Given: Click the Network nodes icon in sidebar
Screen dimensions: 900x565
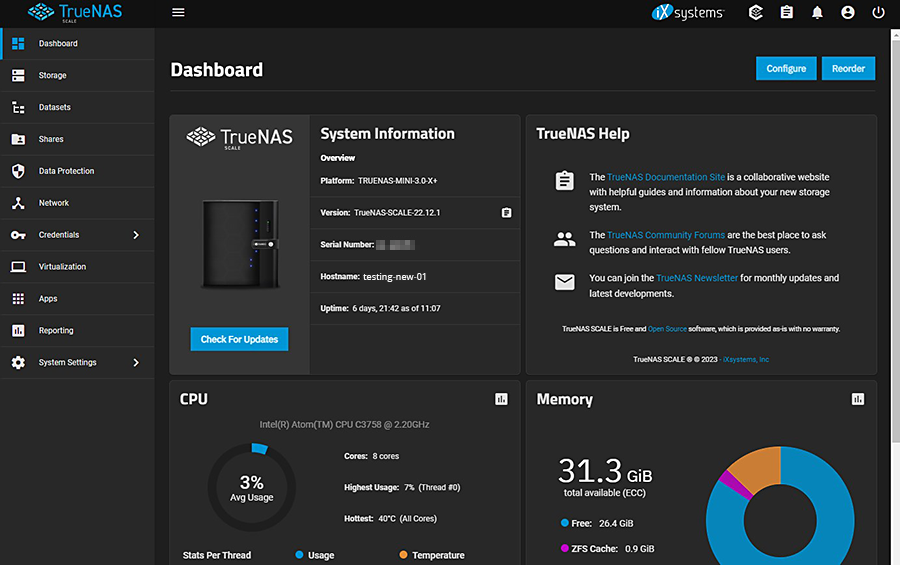Looking at the screenshot, I should (x=18, y=203).
